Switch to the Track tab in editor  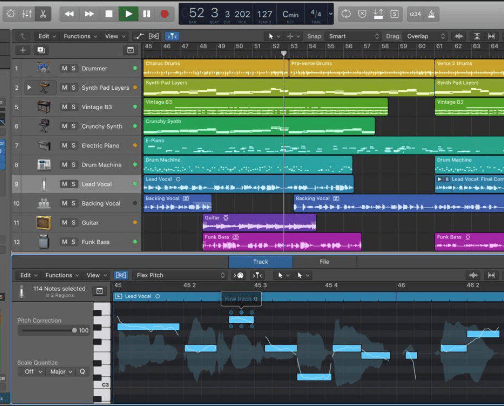(261, 262)
